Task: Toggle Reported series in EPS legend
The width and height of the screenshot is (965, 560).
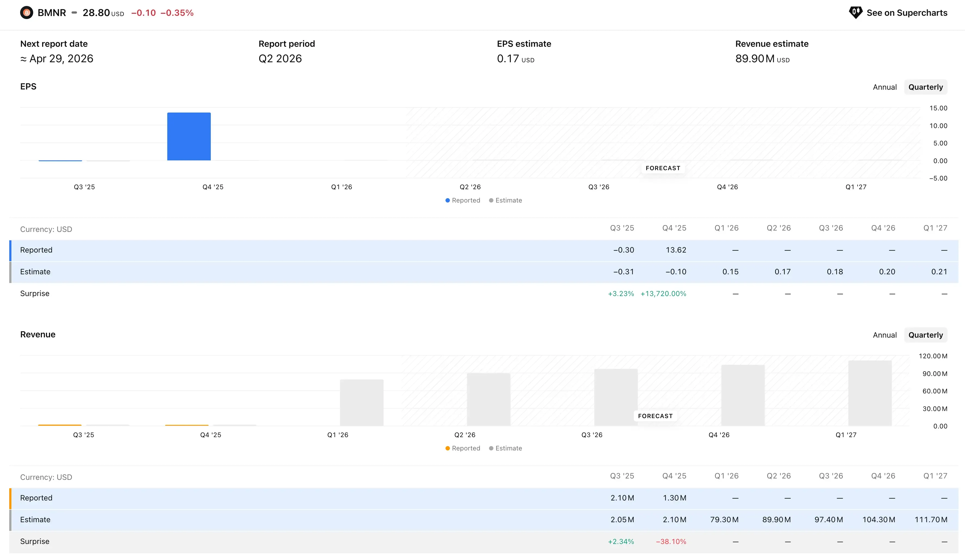Action: tap(462, 200)
